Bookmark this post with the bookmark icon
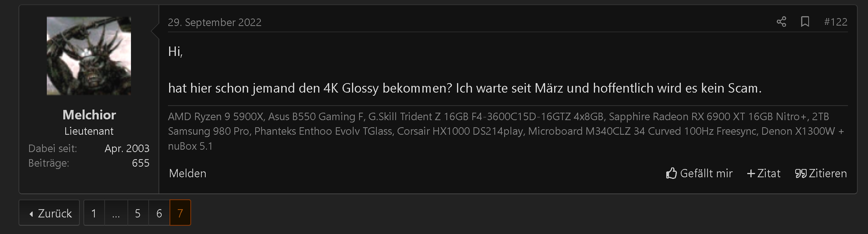Screen dimensions: 868x234 805,22
